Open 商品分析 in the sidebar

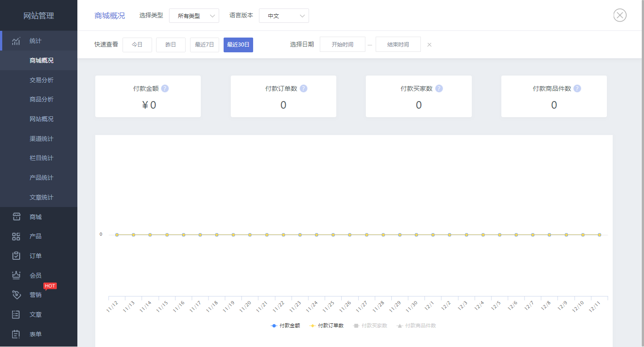coord(38,99)
